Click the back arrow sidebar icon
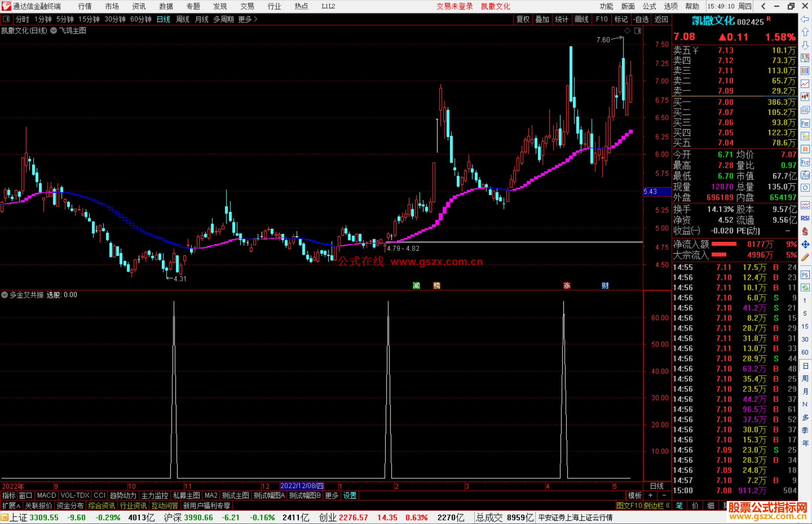 pyautogui.click(x=804, y=19)
